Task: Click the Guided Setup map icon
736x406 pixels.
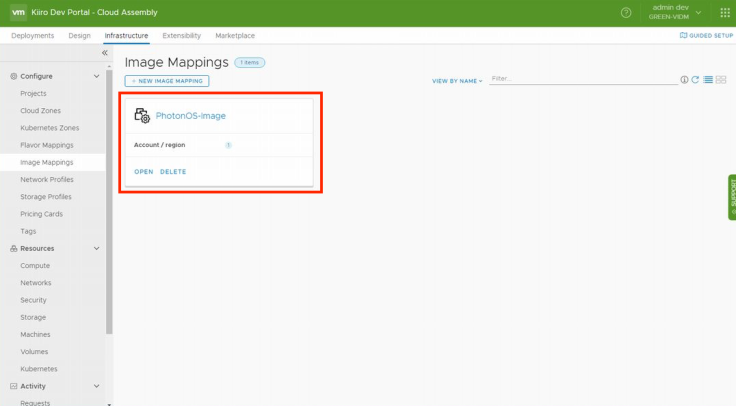Action: click(x=683, y=35)
